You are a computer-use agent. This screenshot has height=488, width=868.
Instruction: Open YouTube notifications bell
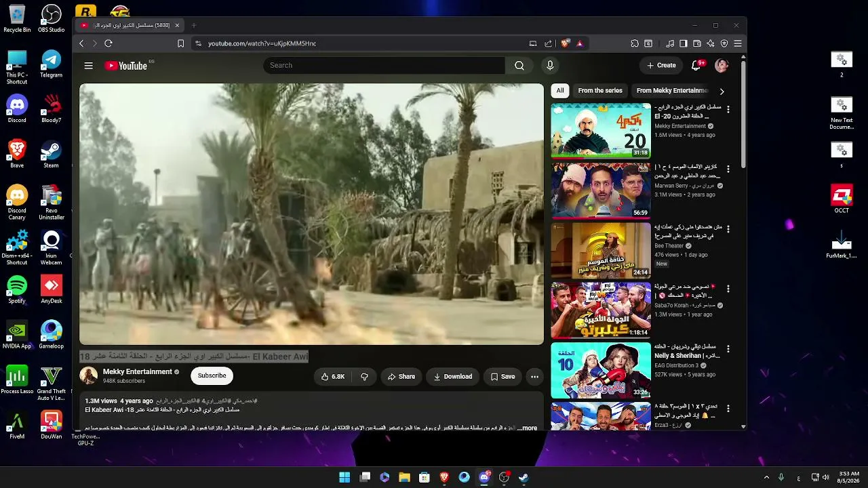pos(696,66)
